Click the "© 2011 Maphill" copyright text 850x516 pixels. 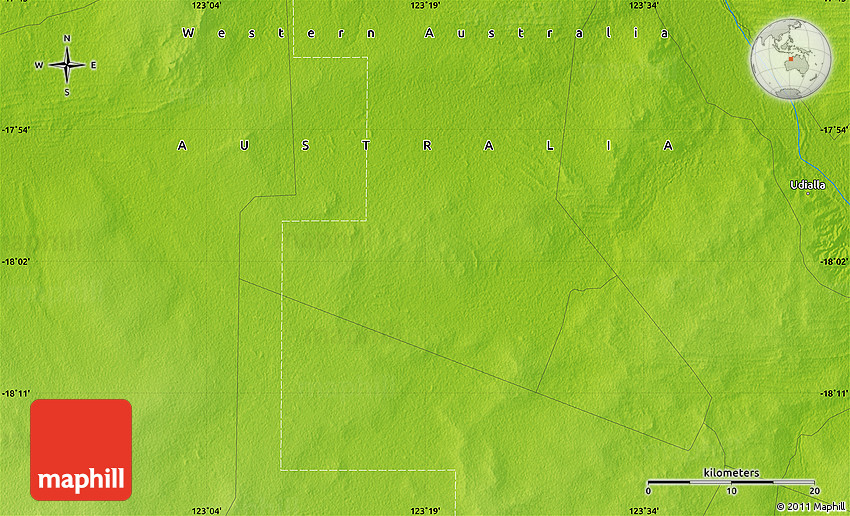(x=810, y=507)
